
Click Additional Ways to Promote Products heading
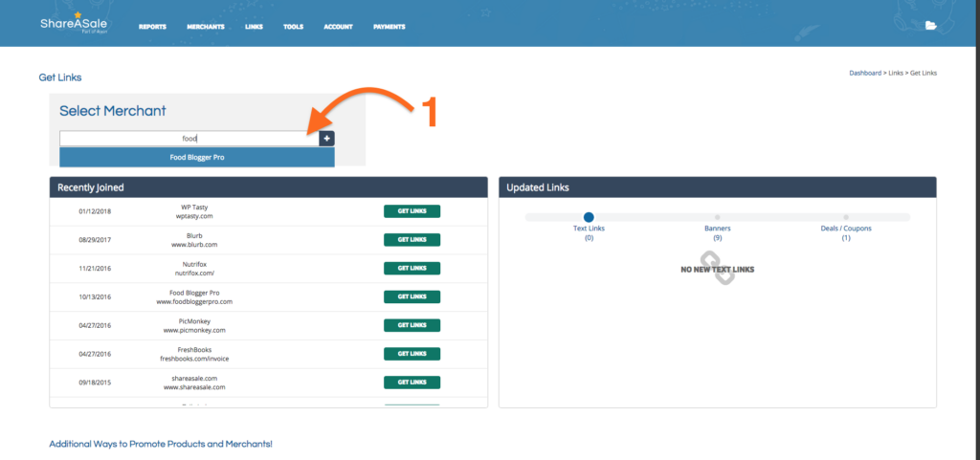coord(161,445)
